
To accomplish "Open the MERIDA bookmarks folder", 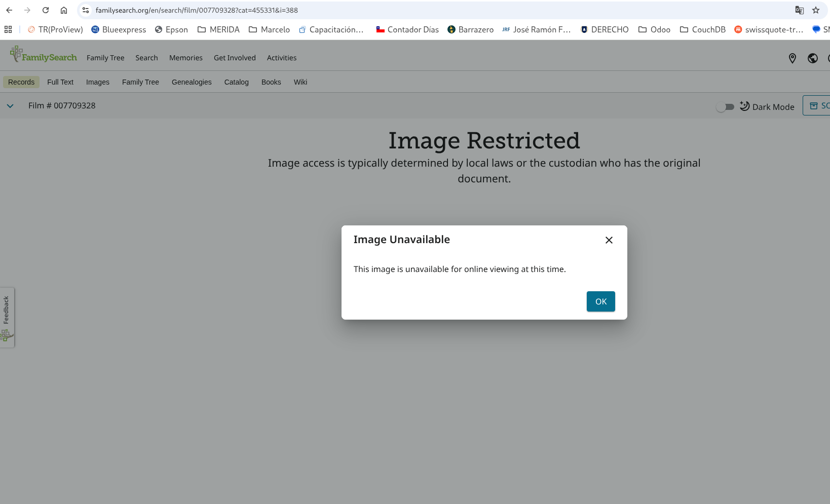I will point(218,29).
